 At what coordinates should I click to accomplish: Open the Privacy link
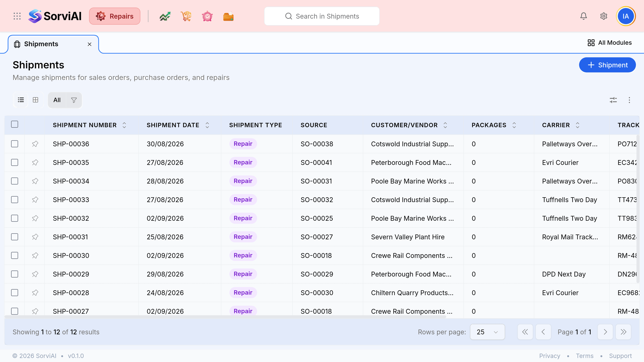coord(550,356)
